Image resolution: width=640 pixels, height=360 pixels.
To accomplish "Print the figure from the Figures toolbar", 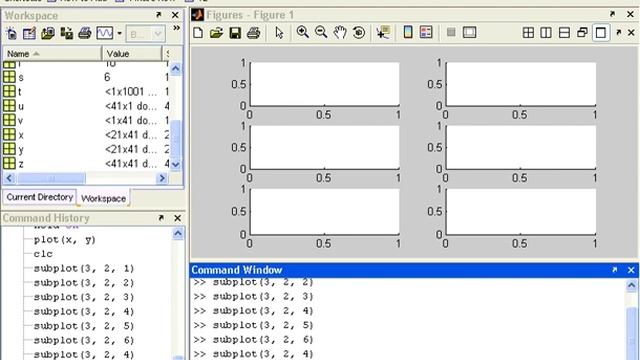I will click(x=253, y=33).
